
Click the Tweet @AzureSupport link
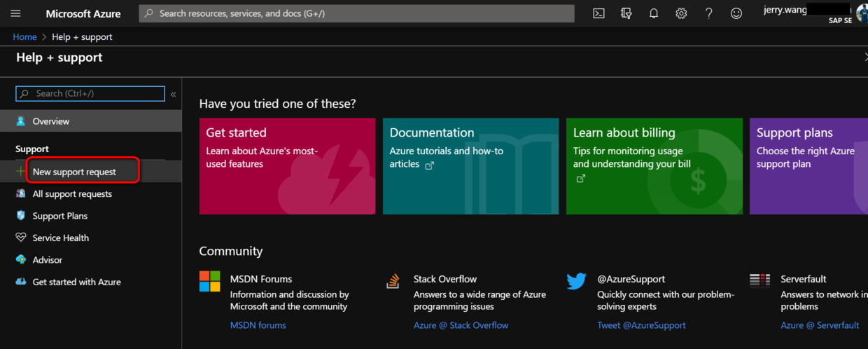[641, 325]
